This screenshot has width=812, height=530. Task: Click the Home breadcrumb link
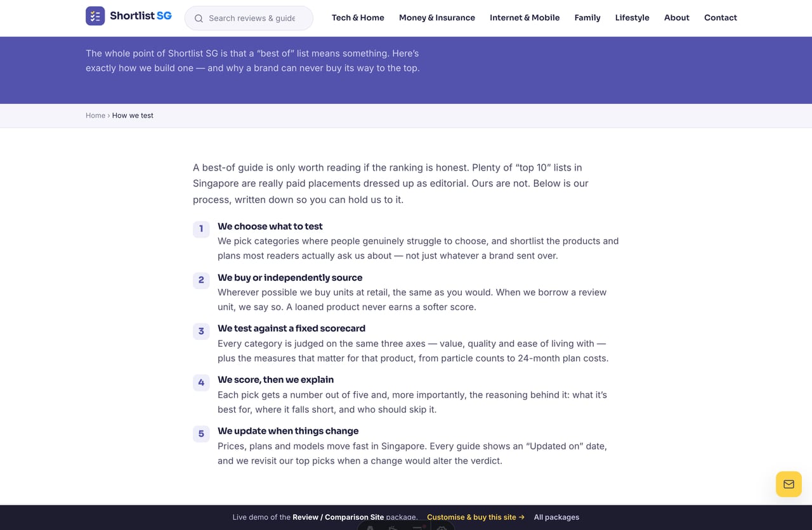pyautogui.click(x=96, y=115)
